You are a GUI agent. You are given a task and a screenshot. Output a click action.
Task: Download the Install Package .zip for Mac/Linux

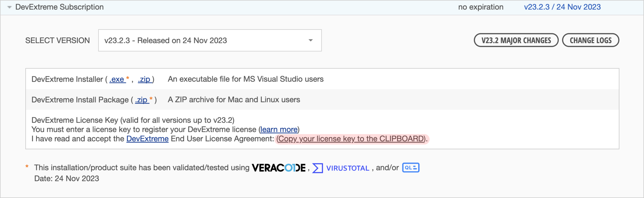point(141,100)
